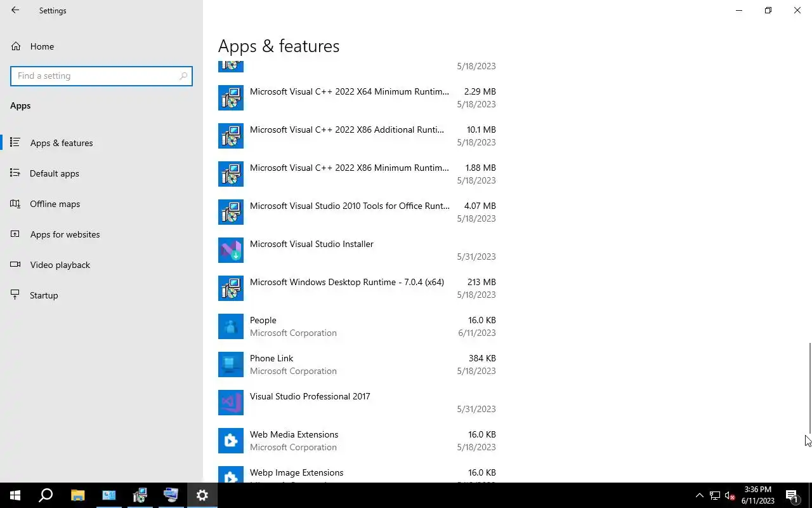This screenshot has height=508, width=812.
Task: Open Video playback settings page
Action: click(101, 265)
